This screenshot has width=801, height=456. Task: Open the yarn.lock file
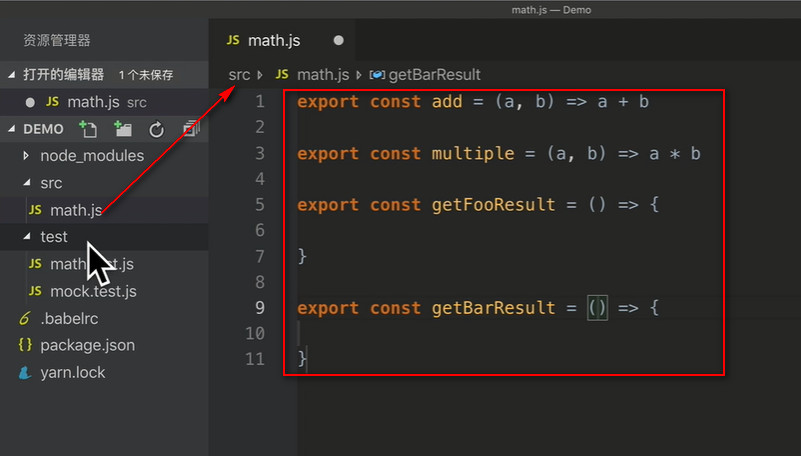(x=104, y=373)
